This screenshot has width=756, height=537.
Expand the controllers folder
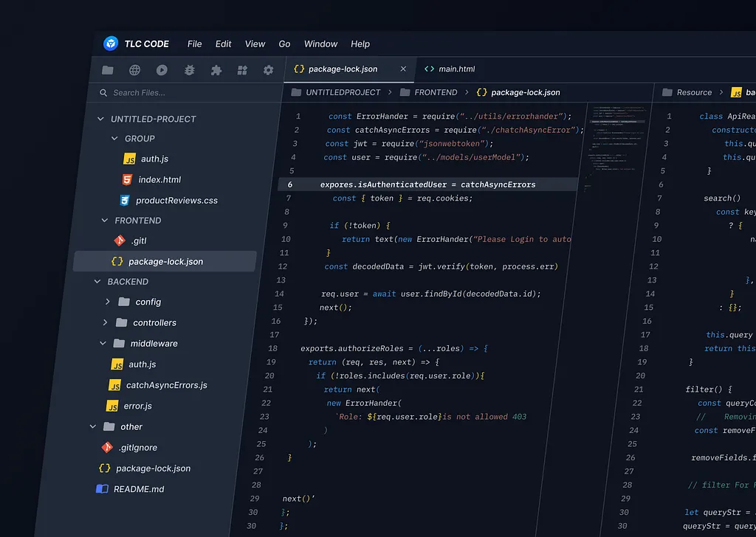105,322
